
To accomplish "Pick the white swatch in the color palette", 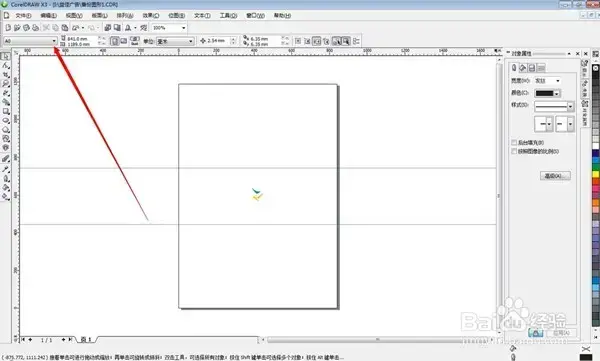I will [x=596, y=146].
